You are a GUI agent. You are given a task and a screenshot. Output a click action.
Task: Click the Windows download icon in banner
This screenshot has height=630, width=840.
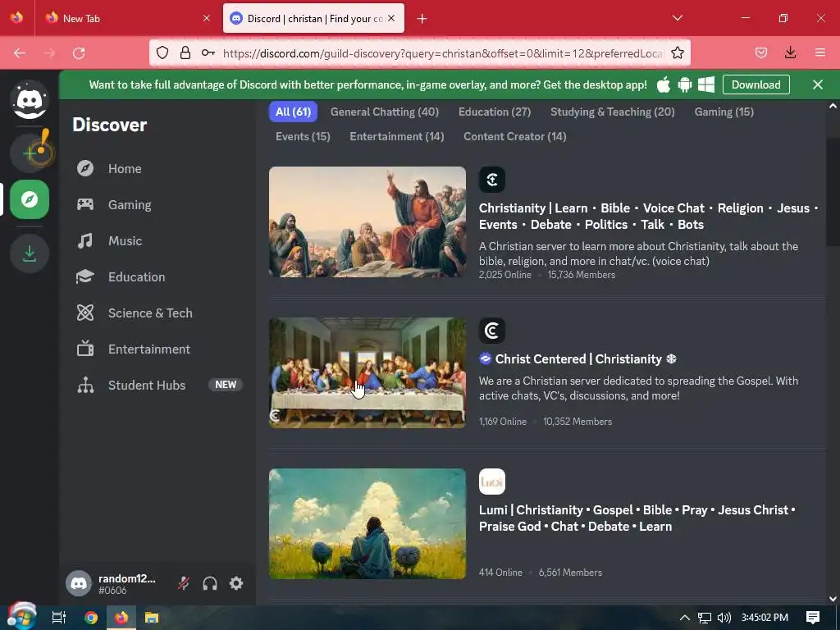click(x=706, y=84)
